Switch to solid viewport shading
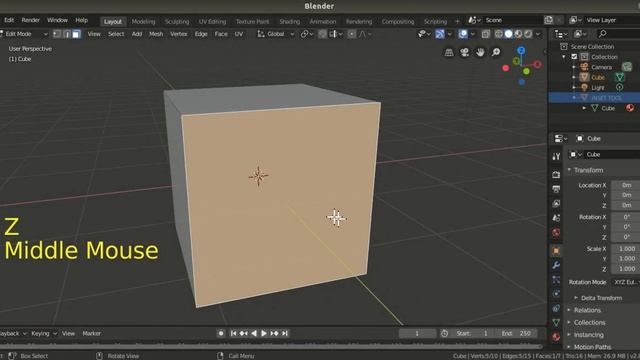 509,34
